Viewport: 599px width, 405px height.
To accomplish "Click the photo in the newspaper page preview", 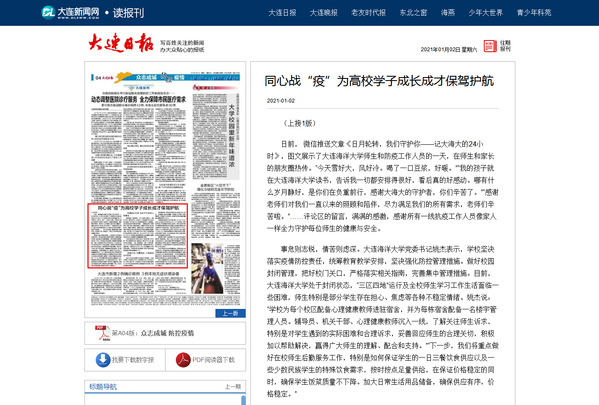I will [x=207, y=268].
